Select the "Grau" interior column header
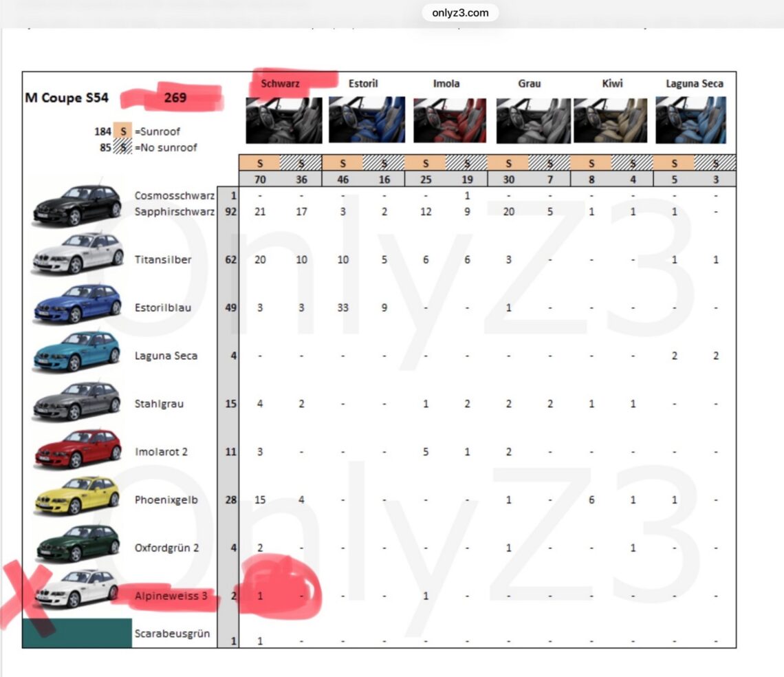Image resolution: width=784 pixels, height=677 pixels. point(529,83)
